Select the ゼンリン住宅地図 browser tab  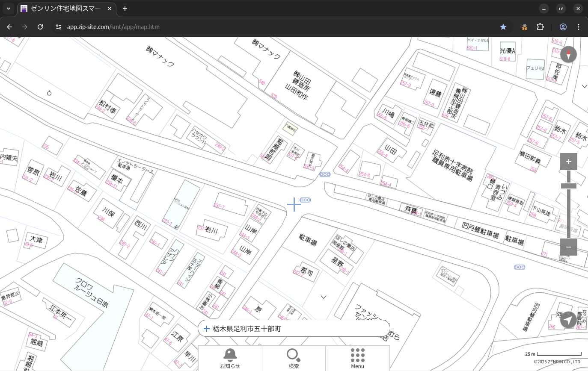tap(66, 9)
